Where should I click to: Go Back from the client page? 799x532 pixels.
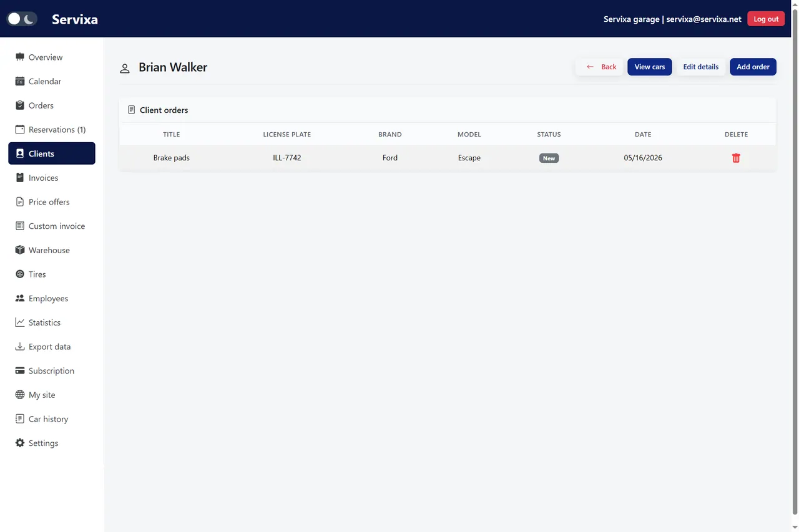click(x=599, y=67)
